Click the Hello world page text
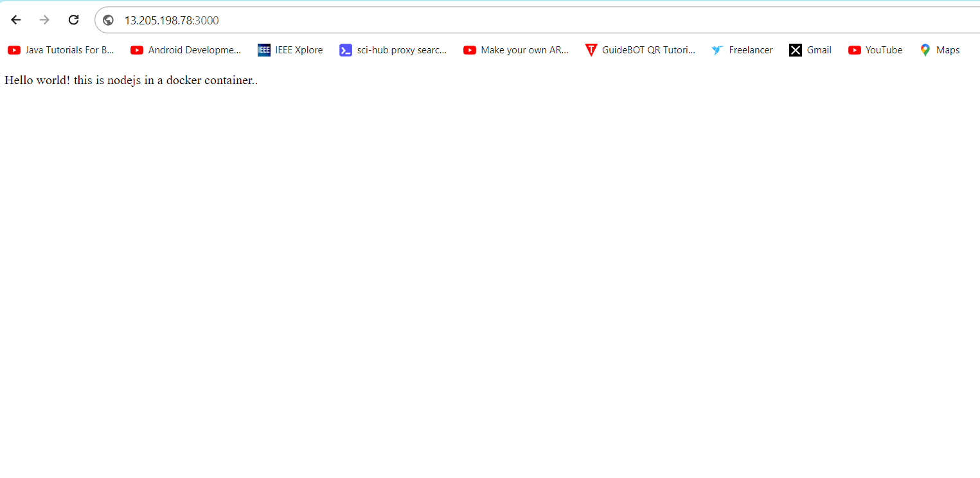The height and width of the screenshot is (478, 980). pyautogui.click(x=130, y=80)
